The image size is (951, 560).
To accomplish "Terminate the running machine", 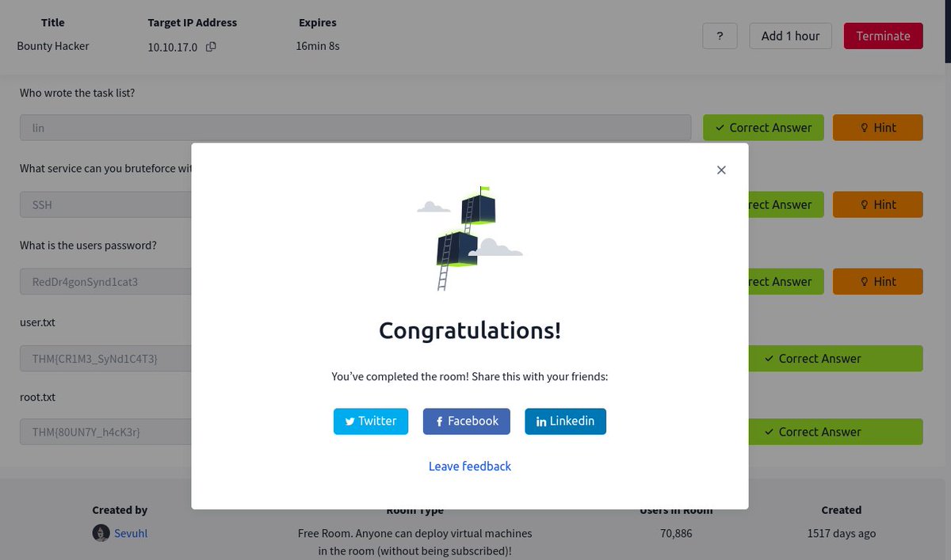I will [883, 36].
